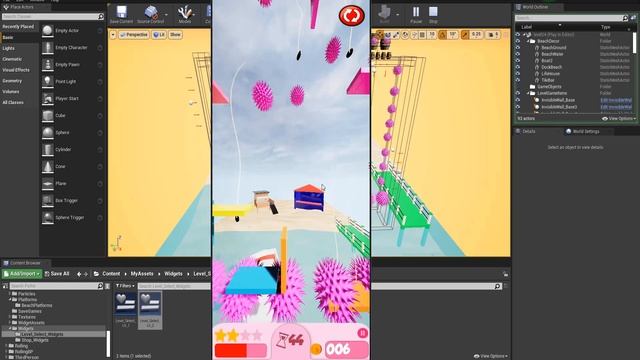Click the Source Control toolbar icon

tap(151, 11)
